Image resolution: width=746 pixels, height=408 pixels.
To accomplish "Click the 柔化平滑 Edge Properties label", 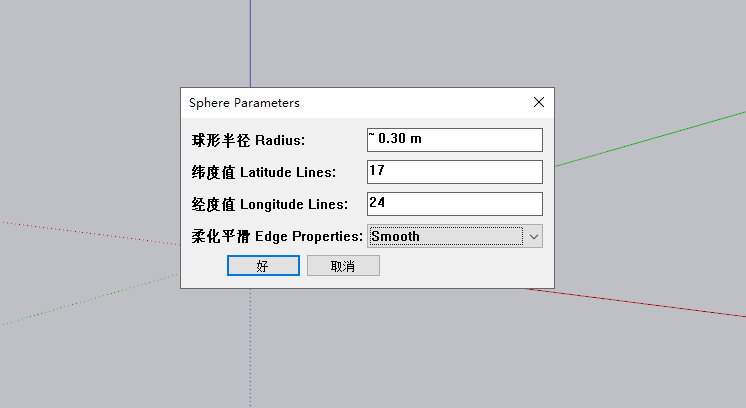I will [277, 237].
